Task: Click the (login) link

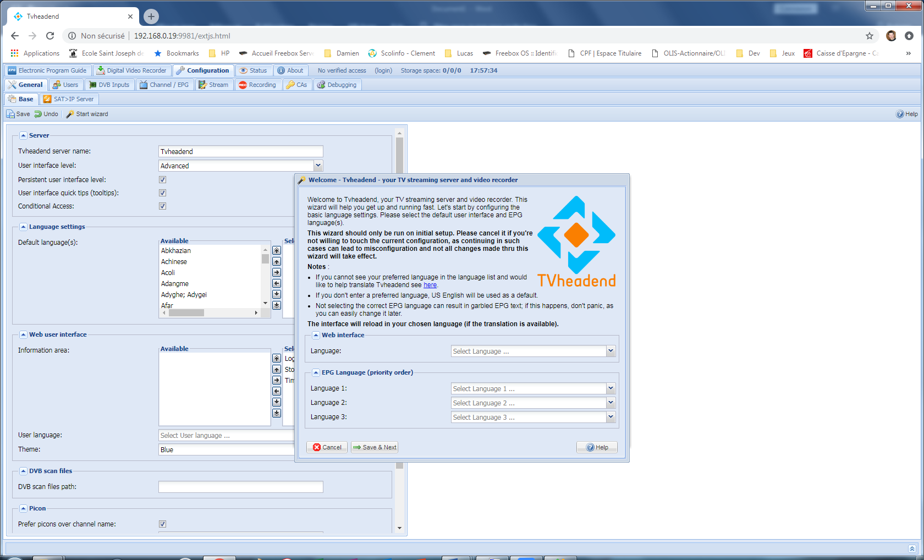Action: click(x=383, y=70)
